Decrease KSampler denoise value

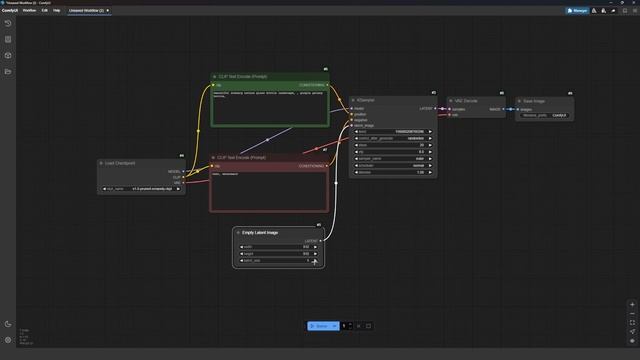click(356, 172)
